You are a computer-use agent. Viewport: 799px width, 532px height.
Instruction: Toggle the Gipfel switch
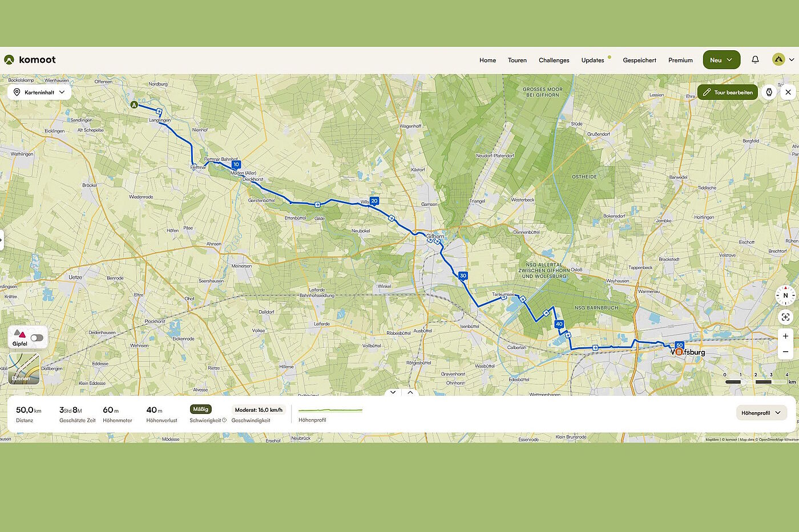coord(37,338)
